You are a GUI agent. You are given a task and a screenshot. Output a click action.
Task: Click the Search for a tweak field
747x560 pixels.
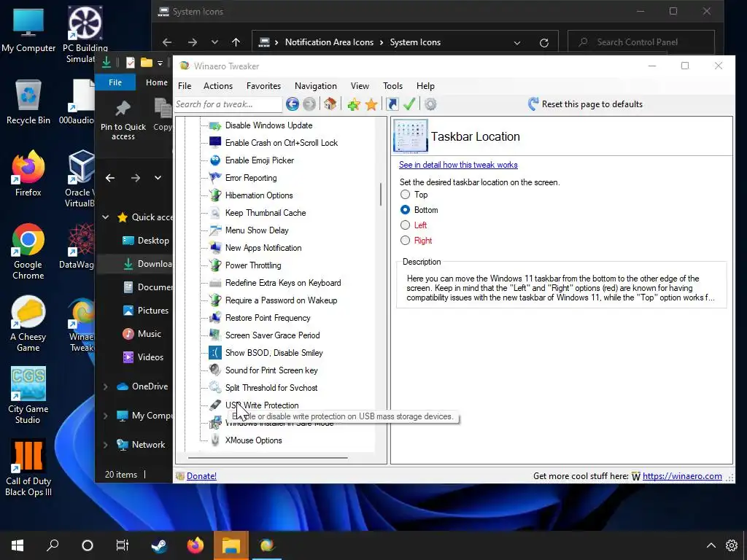[228, 104]
